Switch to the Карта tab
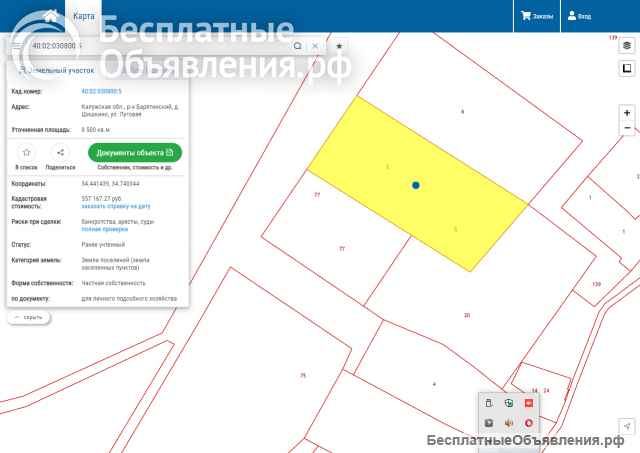The image size is (640, 453). pyautogui.click(x=84, y=16)
